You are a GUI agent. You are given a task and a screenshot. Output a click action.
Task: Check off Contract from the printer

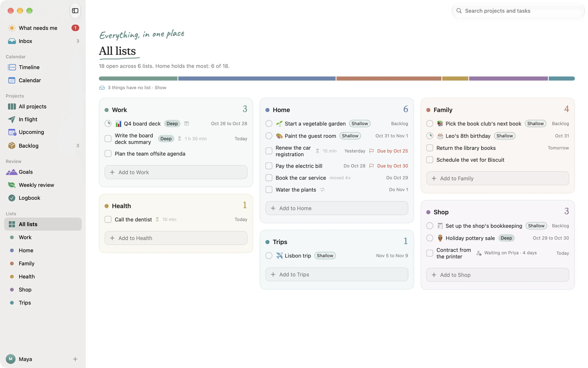coord(430,253)
